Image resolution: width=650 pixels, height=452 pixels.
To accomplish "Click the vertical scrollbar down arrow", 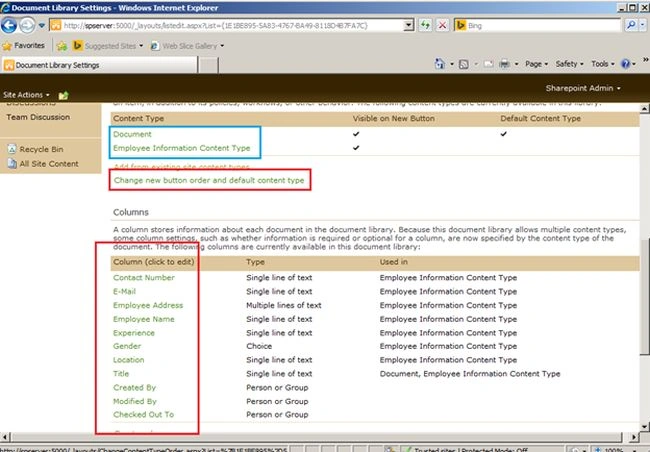I will pos(645,426).
